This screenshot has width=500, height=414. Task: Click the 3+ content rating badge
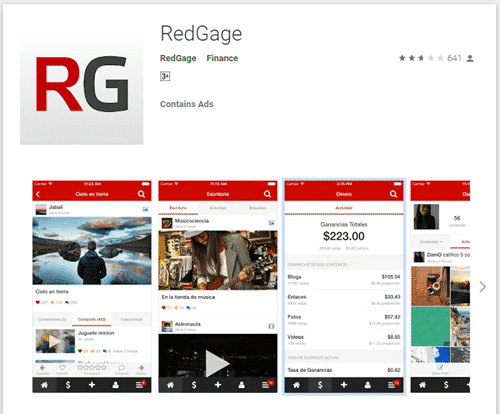point(165,76)
